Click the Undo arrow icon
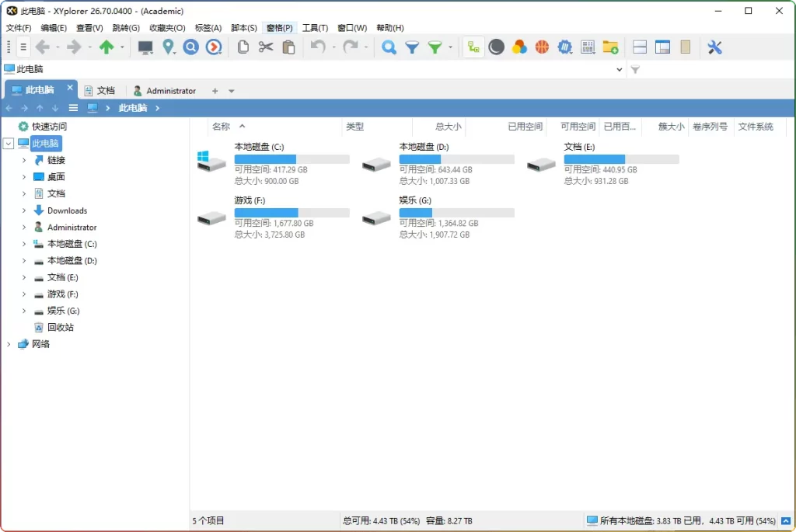This screenshot has width=796, height=532. click(x=318, y=47)
